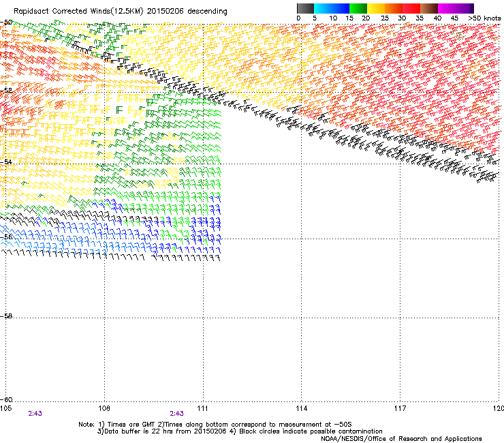Click legend tick label '40'

[x=437, y=18]
